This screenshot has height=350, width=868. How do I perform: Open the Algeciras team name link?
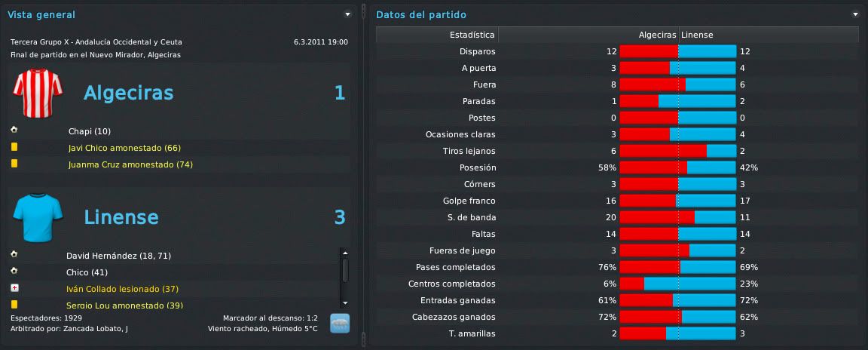pyautogui.click(x=128, y=93)
